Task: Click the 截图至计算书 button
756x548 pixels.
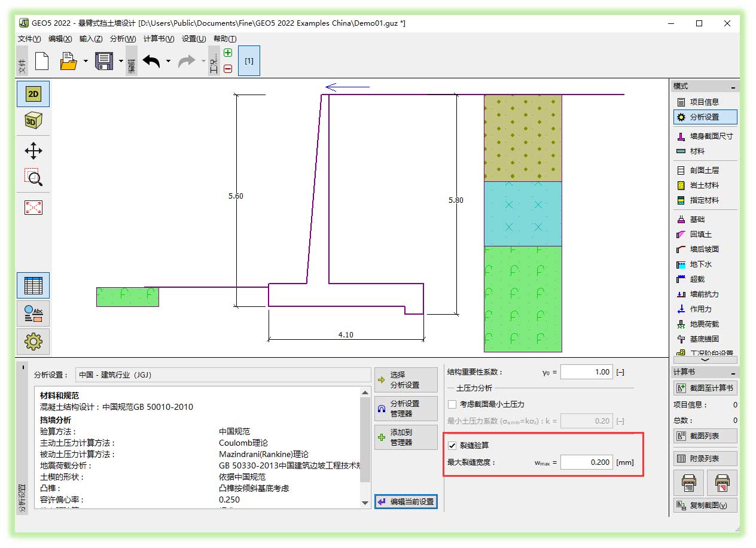Action: [x=705, y=388]
